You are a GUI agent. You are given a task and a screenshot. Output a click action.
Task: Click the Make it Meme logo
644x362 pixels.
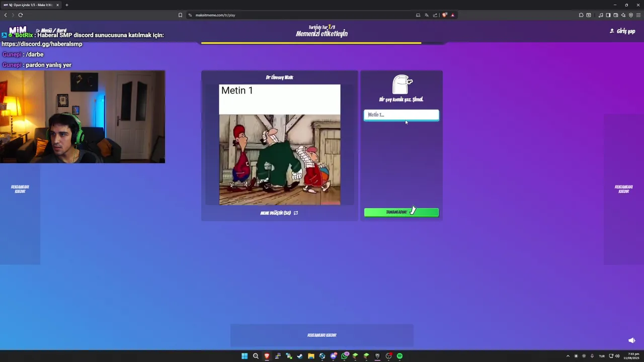(x=18, y=30)
